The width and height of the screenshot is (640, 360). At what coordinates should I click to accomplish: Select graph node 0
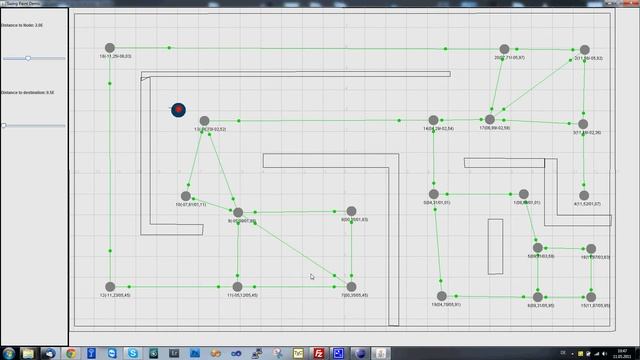click(434, 194)
